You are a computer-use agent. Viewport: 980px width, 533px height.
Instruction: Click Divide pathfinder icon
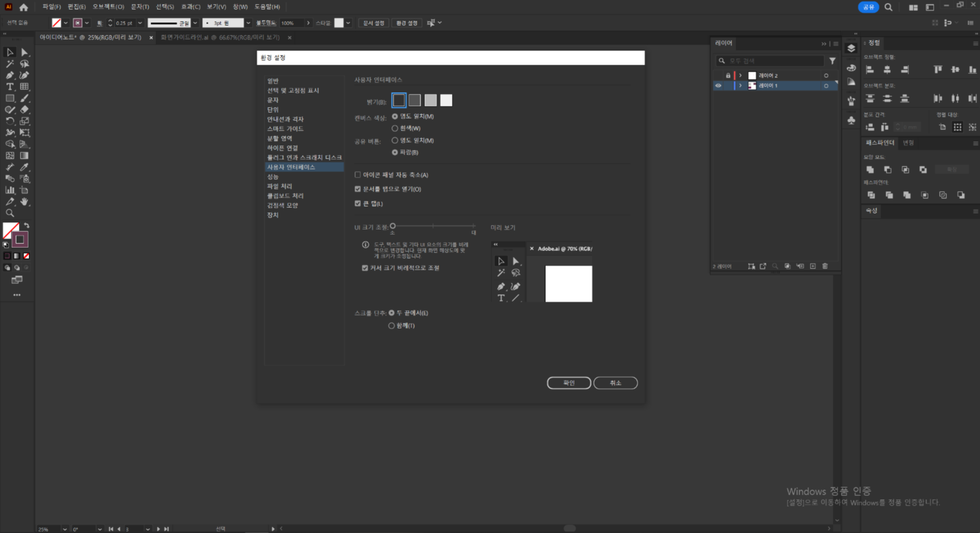click(x=871, y=195)
